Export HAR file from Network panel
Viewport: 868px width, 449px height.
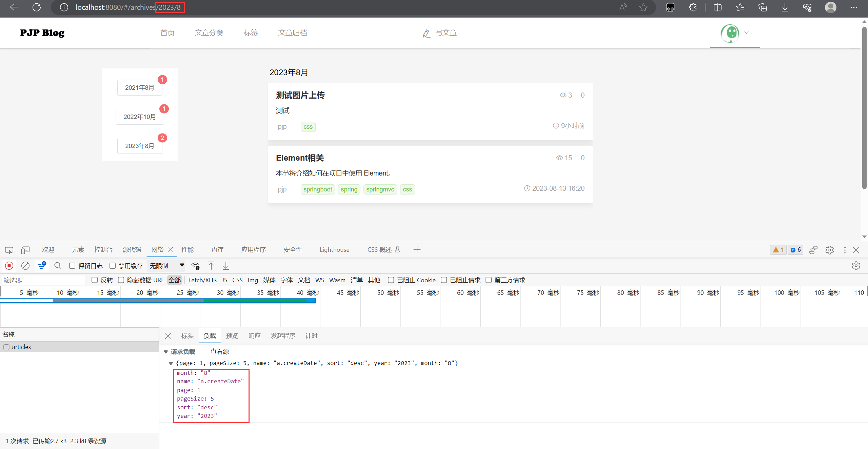[x=225, y=266]
